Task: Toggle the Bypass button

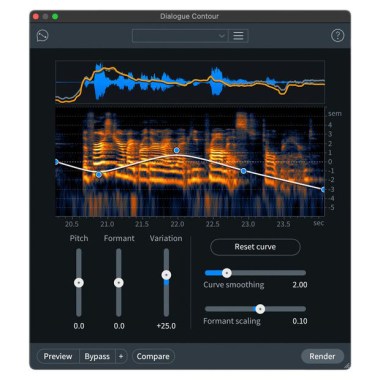Action: [x=97, y=356]
